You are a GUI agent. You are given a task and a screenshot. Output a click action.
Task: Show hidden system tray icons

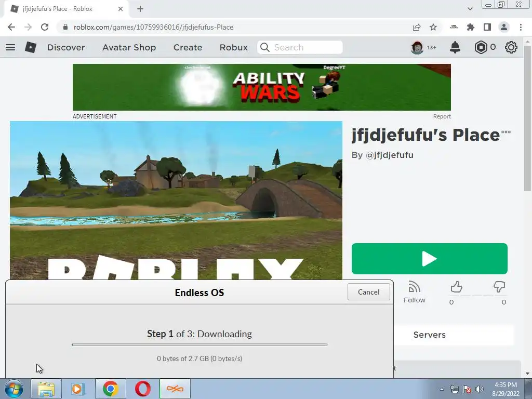[x=442, y=389]
